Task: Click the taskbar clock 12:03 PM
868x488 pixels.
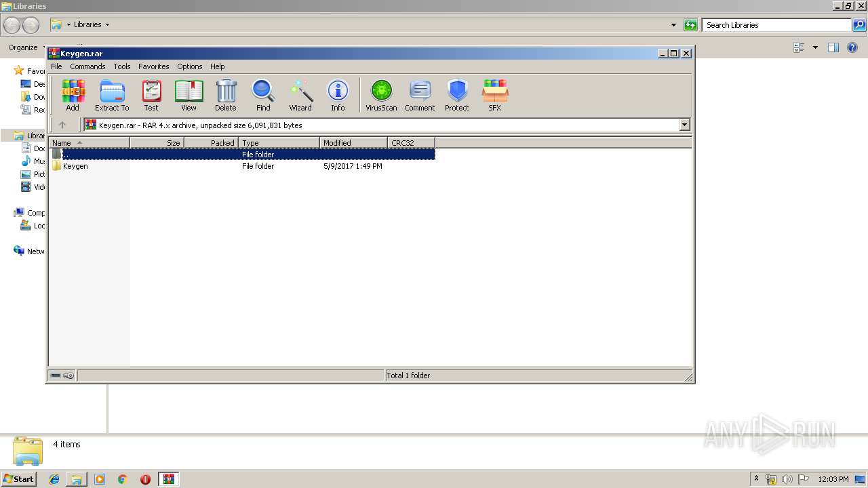Action: tap(833, 479)
